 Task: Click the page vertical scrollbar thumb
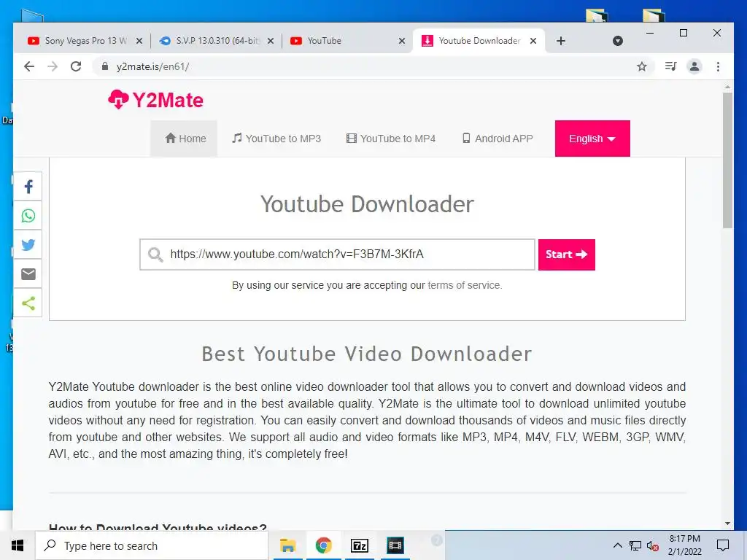(727, 160)
